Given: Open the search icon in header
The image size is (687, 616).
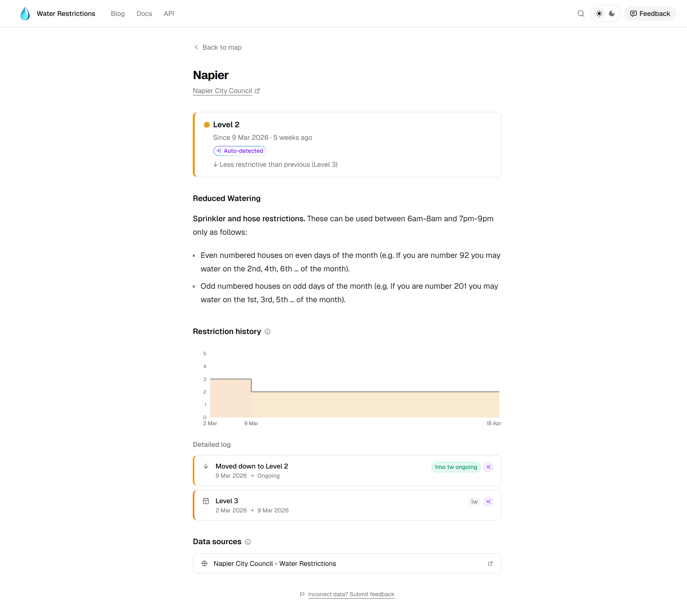Looking at the screenshot, I should click(x=581, y=13).
